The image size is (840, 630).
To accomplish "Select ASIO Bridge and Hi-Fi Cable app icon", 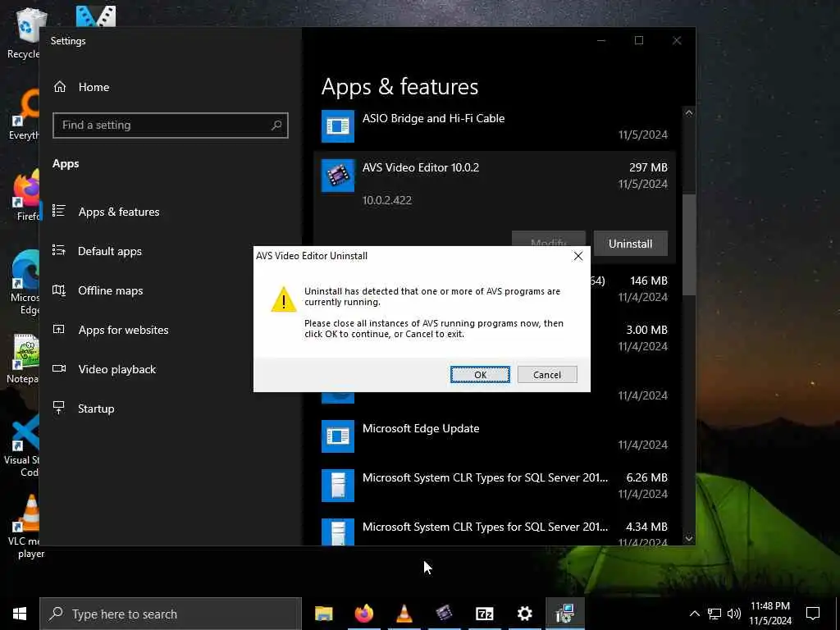I will 337,126.
